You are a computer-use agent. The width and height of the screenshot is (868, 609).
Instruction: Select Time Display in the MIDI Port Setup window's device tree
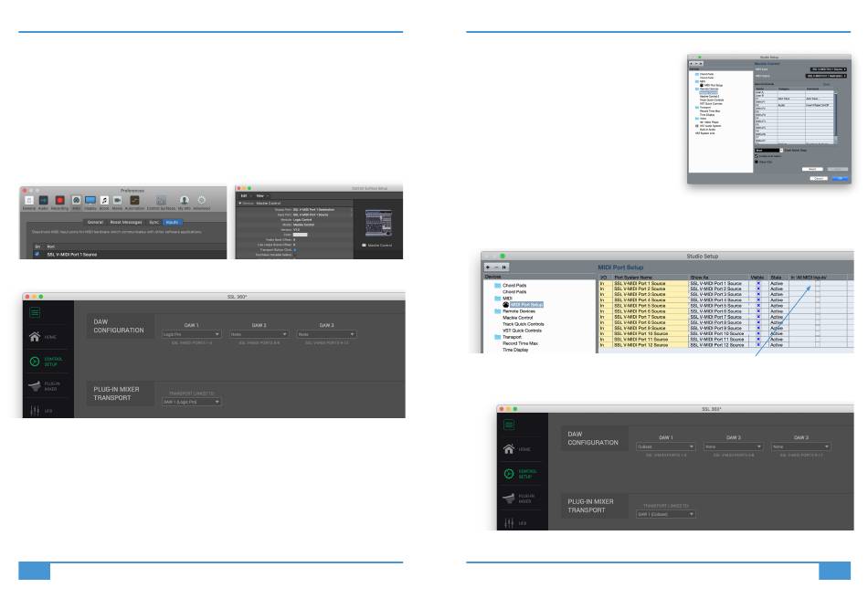pos(515,350)
